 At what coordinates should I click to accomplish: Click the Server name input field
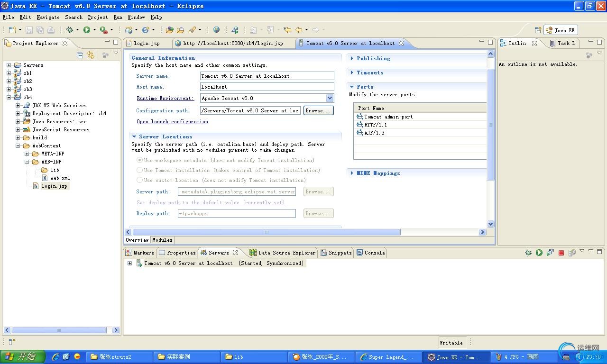(x=267, y=76)
